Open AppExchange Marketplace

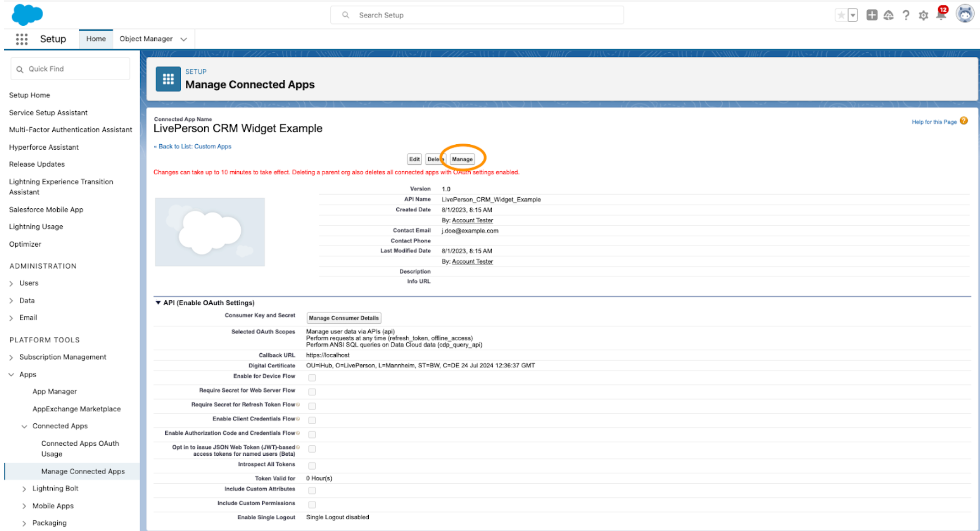(77, 409)
